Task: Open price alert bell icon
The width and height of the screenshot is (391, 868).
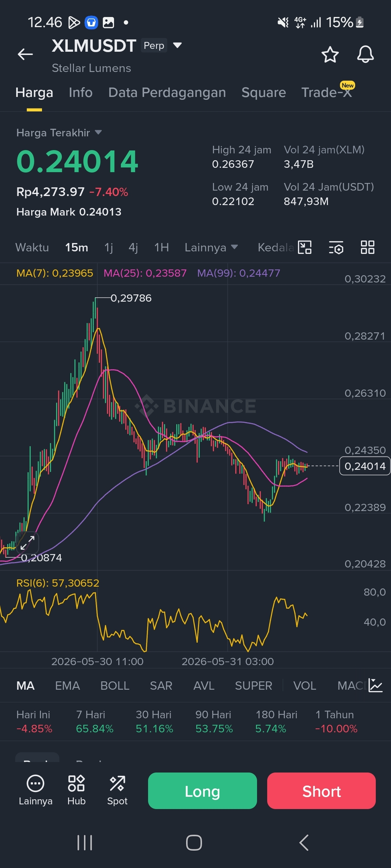Action: click(x=365, y=55)
